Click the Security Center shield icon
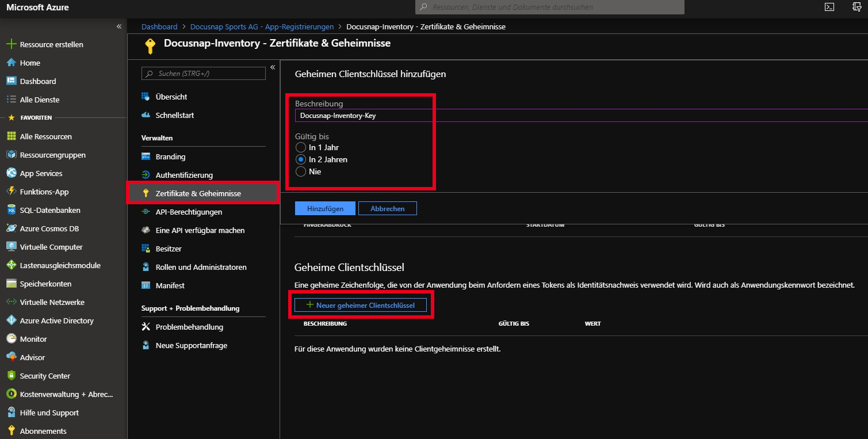 click(x=11, y=376)
